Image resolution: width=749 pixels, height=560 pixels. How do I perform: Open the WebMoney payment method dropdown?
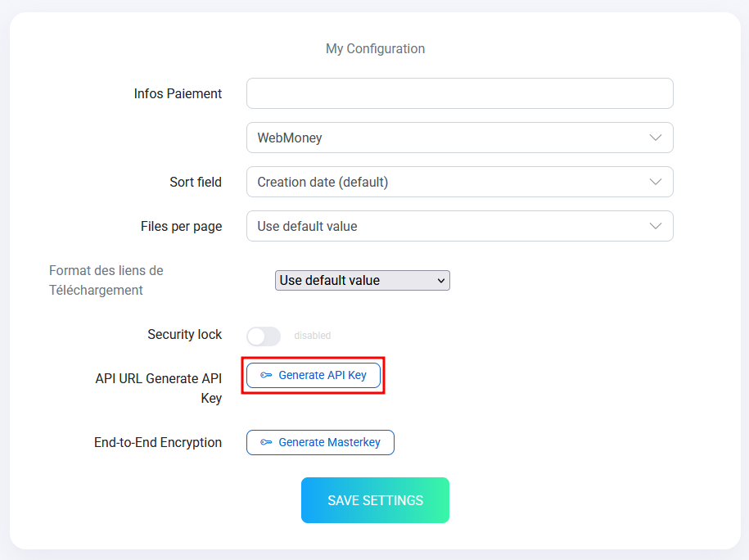coord(459,138)
